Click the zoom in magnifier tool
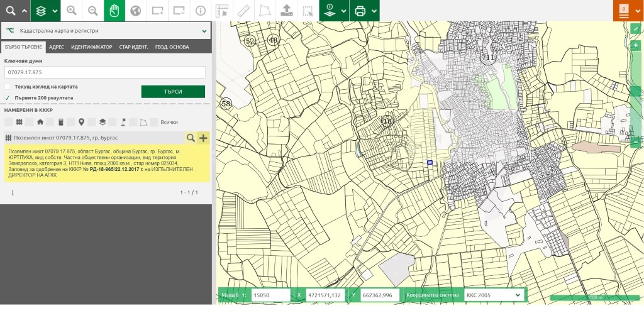 point(72,11)
